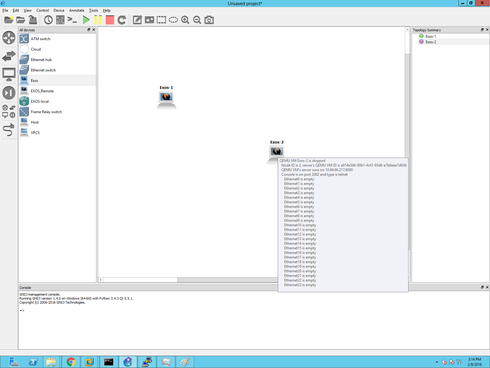Toggle show interface labels icon

[x=60, y=20]
